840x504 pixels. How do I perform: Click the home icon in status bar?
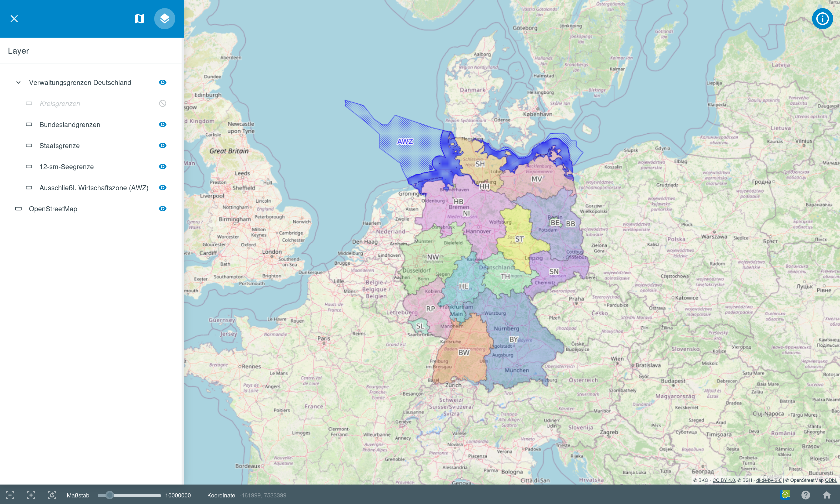827,495
